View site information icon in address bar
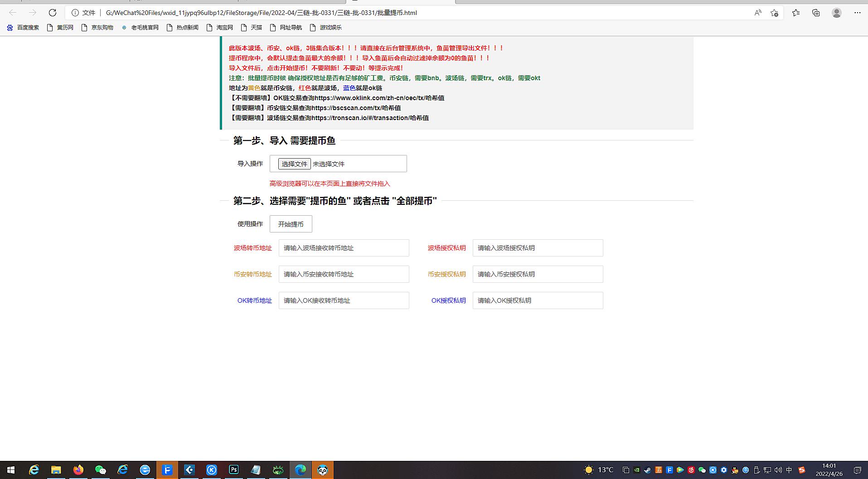Viewport: 868px width, 479px height. (75, 13)
